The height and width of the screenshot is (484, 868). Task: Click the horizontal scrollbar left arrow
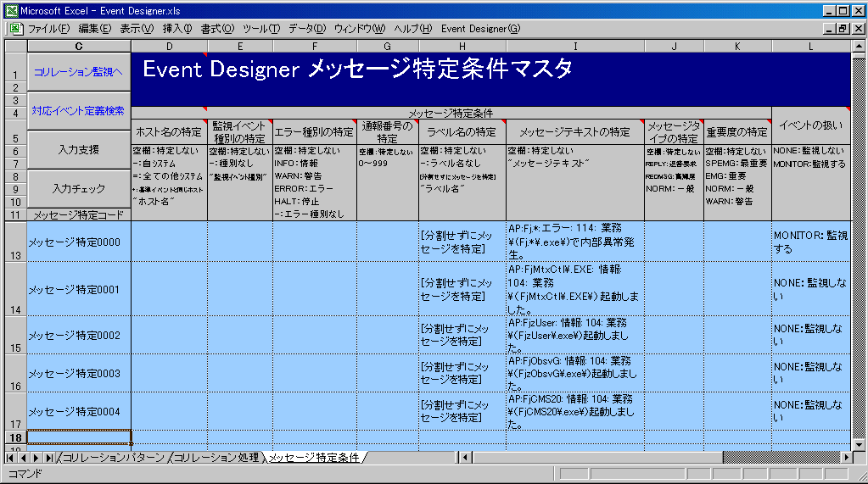[x=465, y=458]
